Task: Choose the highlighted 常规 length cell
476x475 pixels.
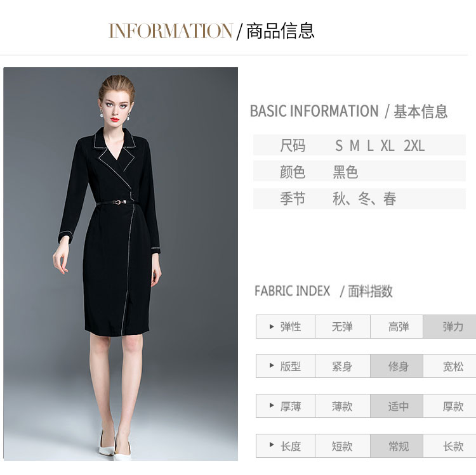Action: (397, 446)
